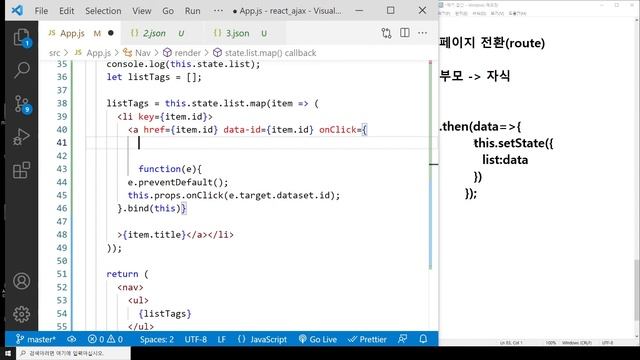Viewport: 640px width, 360px height.
Task: Click the VS Code logo icon
Action: point(17,10)
